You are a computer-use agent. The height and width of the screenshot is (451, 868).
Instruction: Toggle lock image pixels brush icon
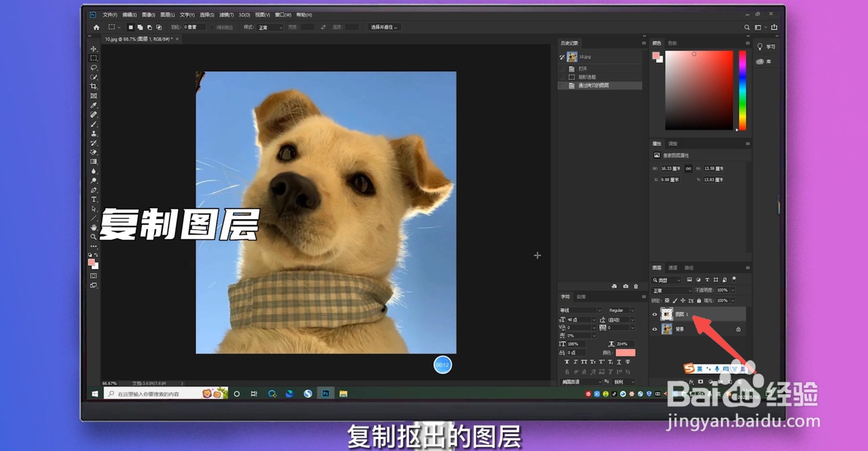[x=675, y=300]
